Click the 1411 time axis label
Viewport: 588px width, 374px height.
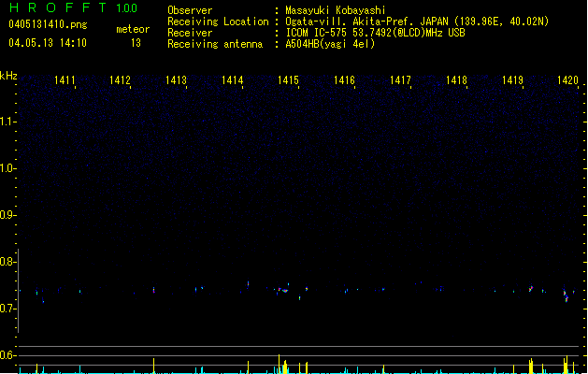click(65, 80)
